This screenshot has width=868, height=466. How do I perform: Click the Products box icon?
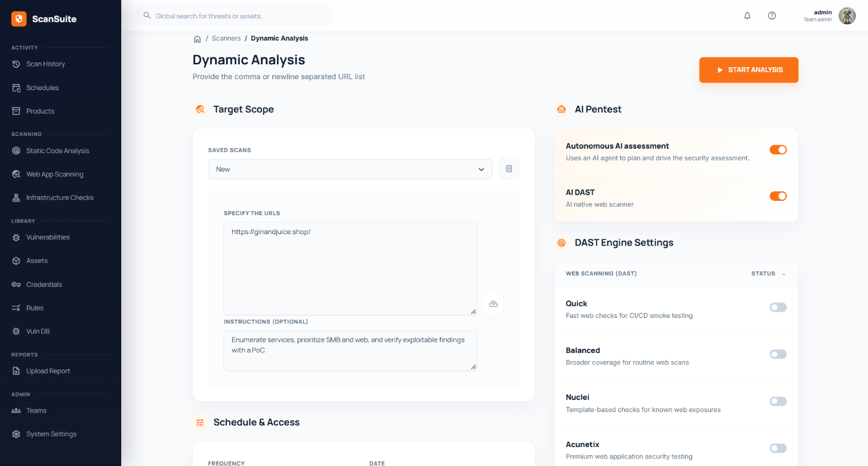pyautogui.click(x=16, y=111)
